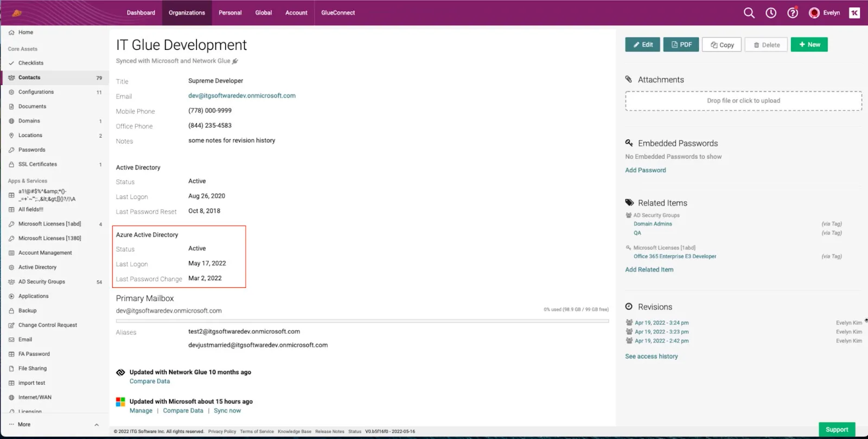Click the primary mailbox usage bar
The width and height of the screenshot is (868, 439).
pos(362,321)
